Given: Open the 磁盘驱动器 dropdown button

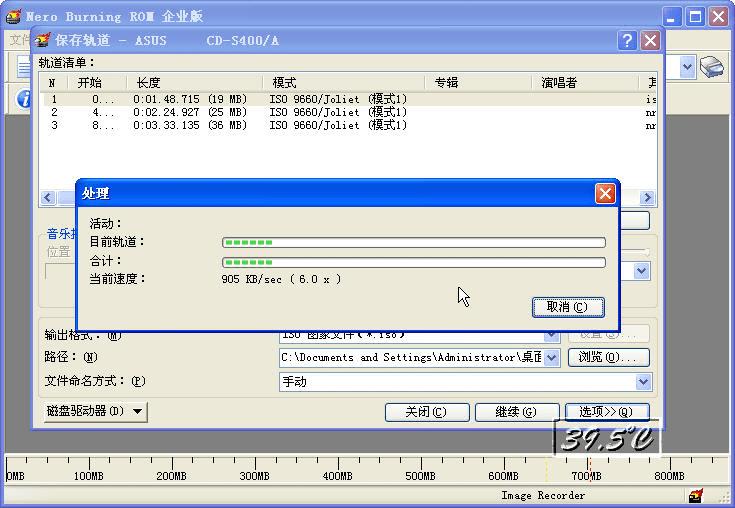Looking at the screenshot, I should [x=96, y=411].
